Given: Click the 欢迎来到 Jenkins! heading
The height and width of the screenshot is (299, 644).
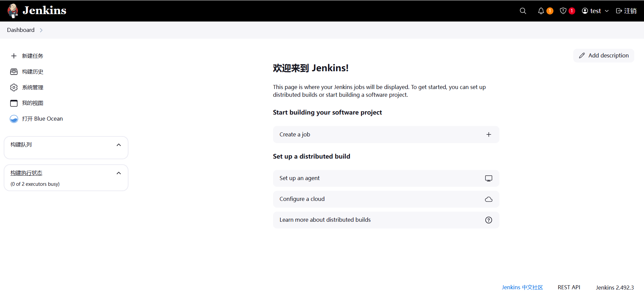Looking at the screenshot, I should coord(311,68).
